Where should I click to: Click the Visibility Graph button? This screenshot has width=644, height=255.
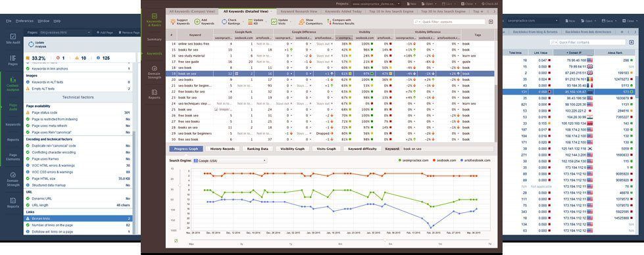(292, 149)
